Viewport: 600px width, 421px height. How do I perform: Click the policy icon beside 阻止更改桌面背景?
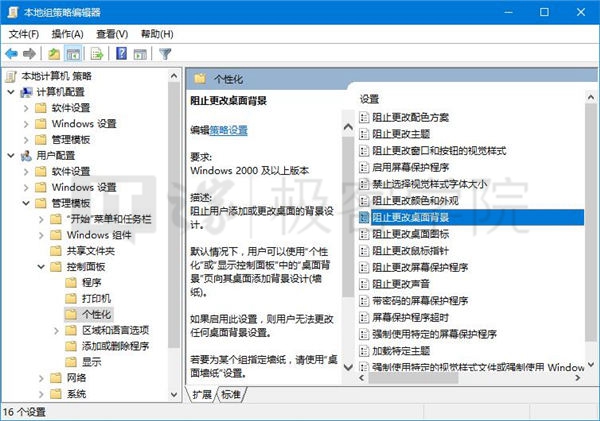tap(364, 217)
